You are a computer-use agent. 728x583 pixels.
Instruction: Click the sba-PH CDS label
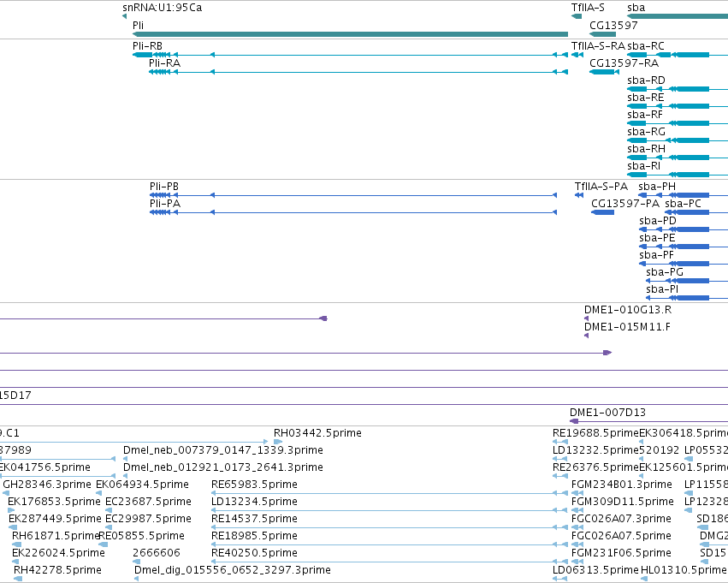click(657, 186)
